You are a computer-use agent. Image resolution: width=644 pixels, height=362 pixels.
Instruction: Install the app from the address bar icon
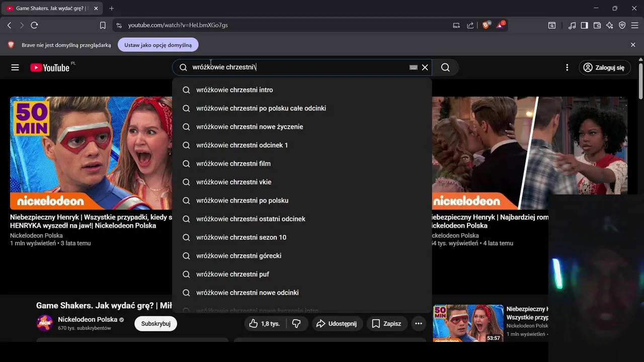coord(456,25)
